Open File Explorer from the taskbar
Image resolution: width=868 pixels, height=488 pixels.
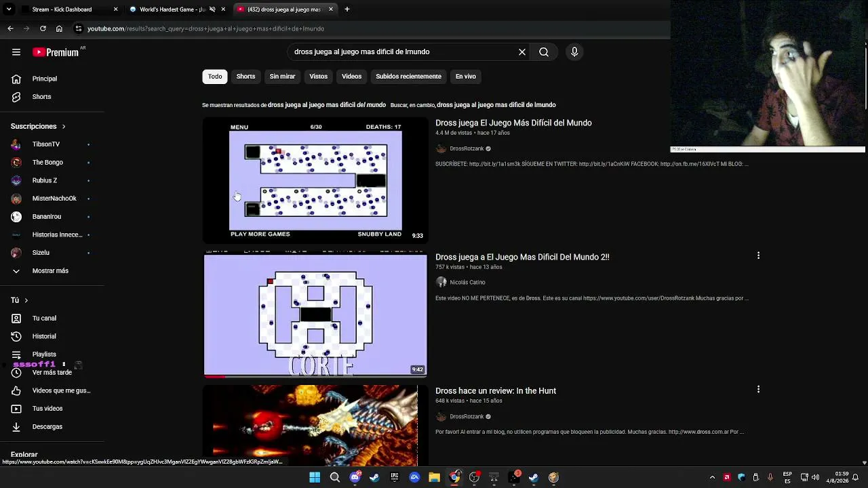[x=434, y=477]
